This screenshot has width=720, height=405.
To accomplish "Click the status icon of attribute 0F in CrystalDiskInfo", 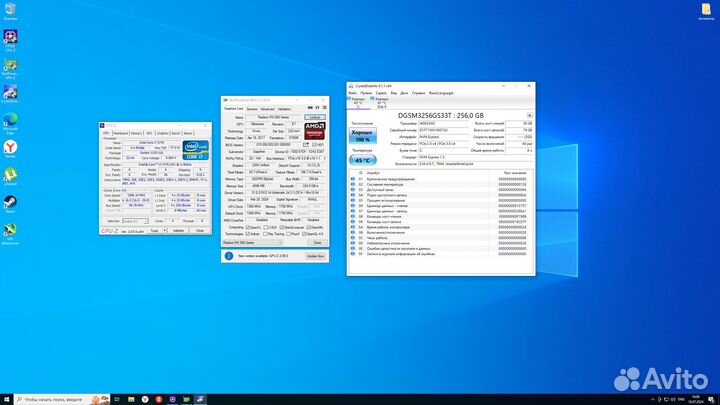I will click(353, 253).
